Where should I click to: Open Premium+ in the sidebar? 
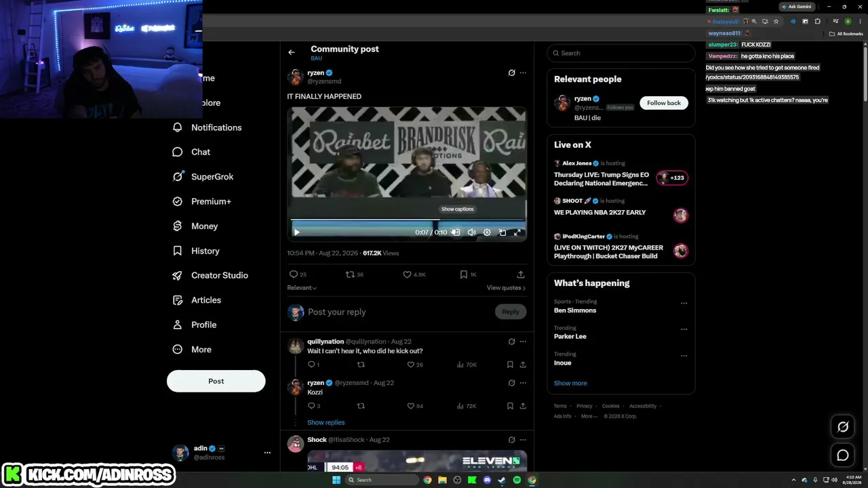(x=201, y=201)
